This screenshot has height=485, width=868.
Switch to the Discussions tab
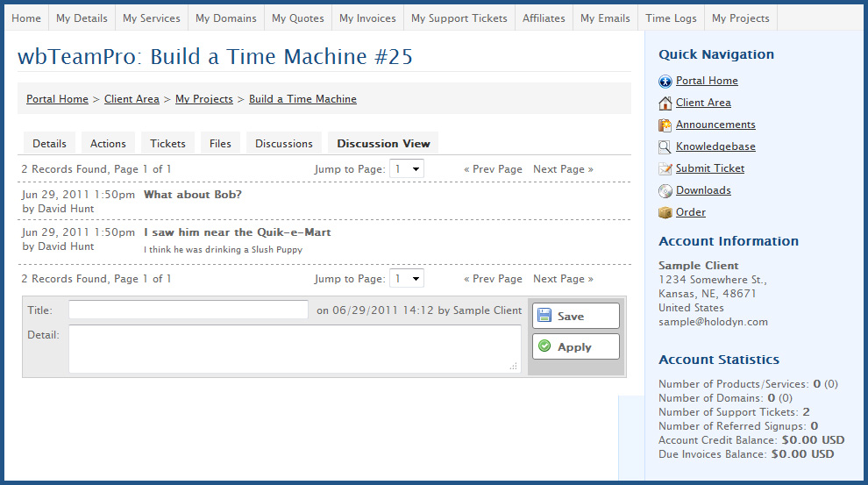click(x=283, y=144)
